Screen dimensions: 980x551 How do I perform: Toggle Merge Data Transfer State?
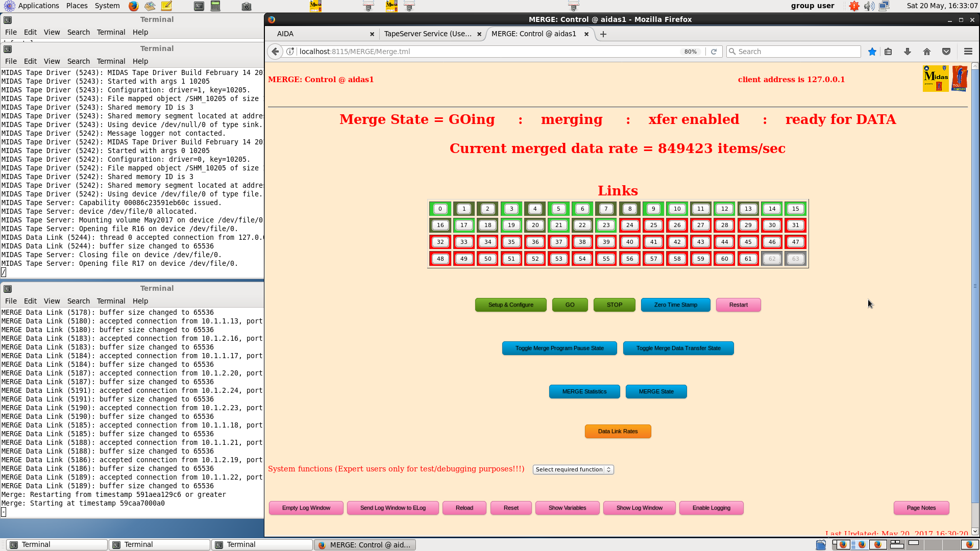point(678,348)
